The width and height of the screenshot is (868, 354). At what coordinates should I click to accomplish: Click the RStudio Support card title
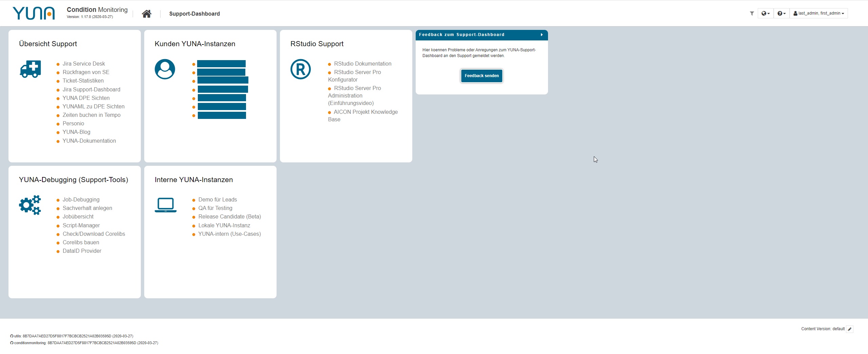point(317,44)
